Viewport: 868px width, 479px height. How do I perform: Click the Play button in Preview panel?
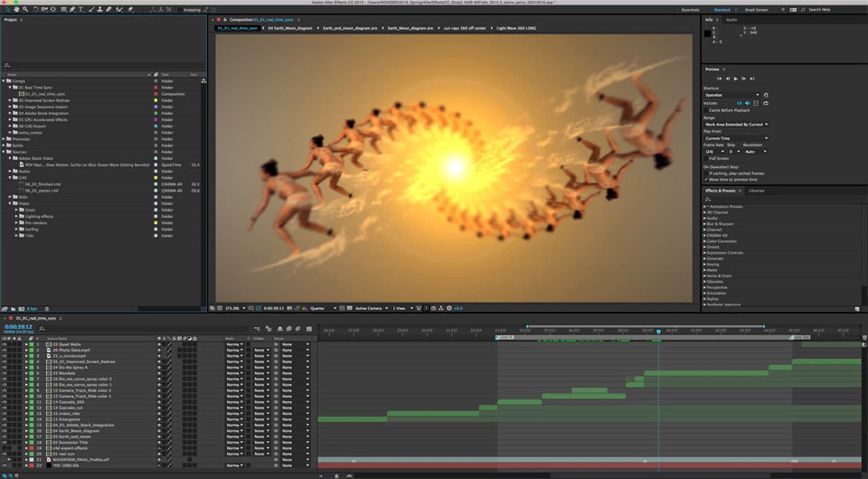[735, 78]
